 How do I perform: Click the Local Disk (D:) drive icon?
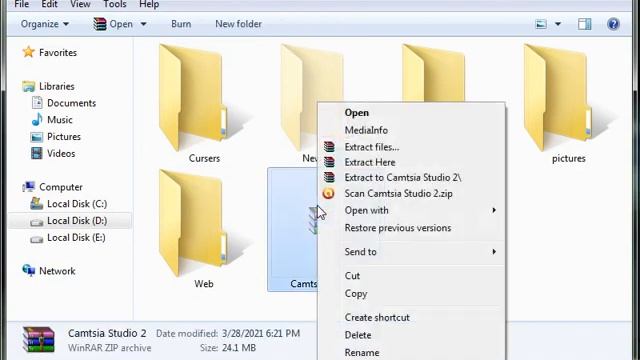pos(37,222)
